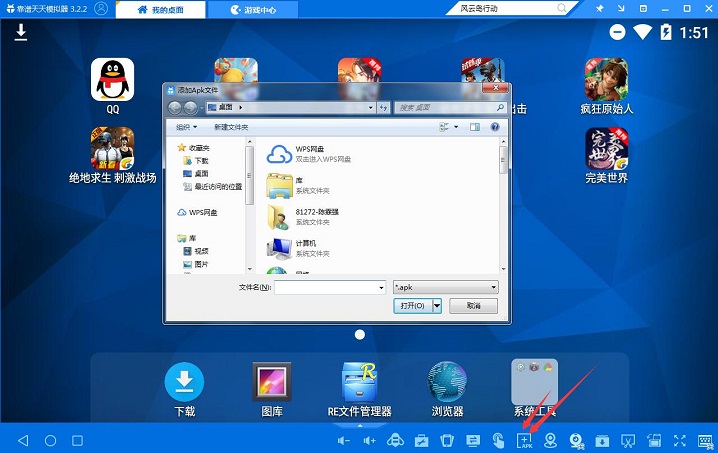Click the Android back triangle button

coord(23,441)
